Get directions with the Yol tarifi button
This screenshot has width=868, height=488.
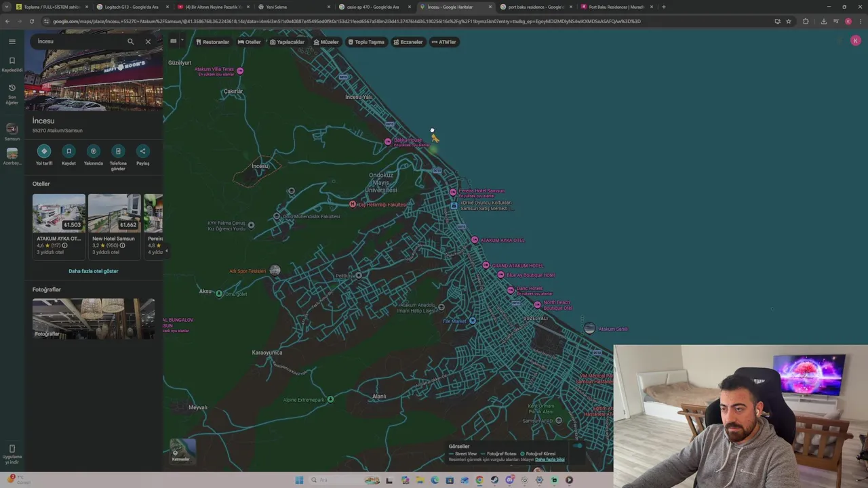click(x=44, y=155)
